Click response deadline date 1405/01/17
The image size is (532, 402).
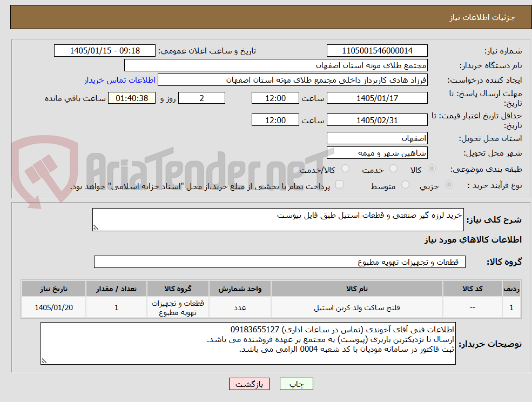[x=377, y=98]
